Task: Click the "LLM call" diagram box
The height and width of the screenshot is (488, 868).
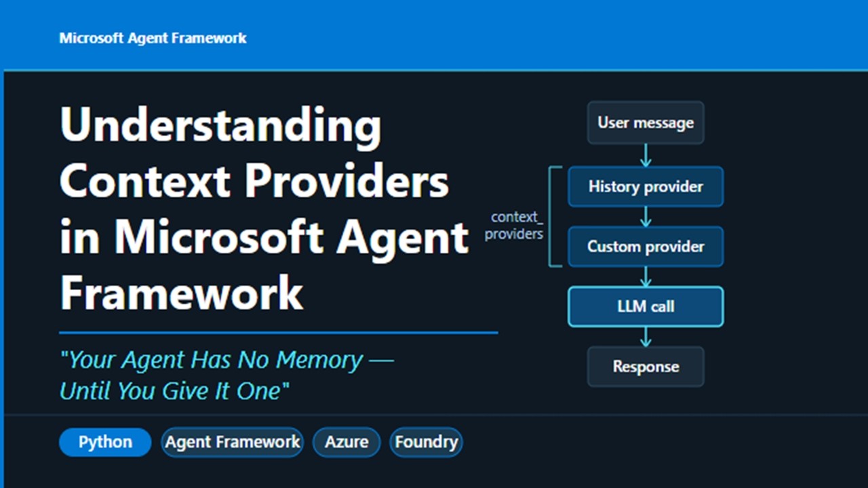Action: click(x=646, y=306)
